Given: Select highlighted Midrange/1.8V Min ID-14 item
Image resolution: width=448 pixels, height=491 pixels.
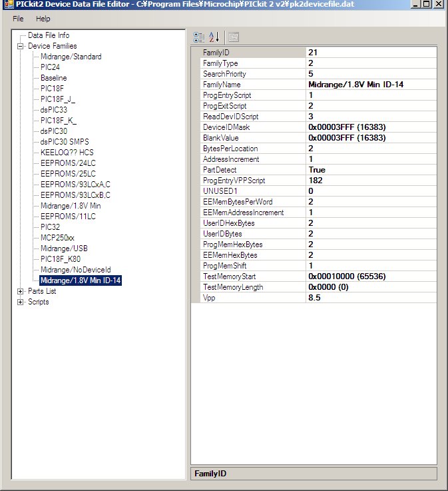Looking at the screenshot, I should (x=81, y=280).
